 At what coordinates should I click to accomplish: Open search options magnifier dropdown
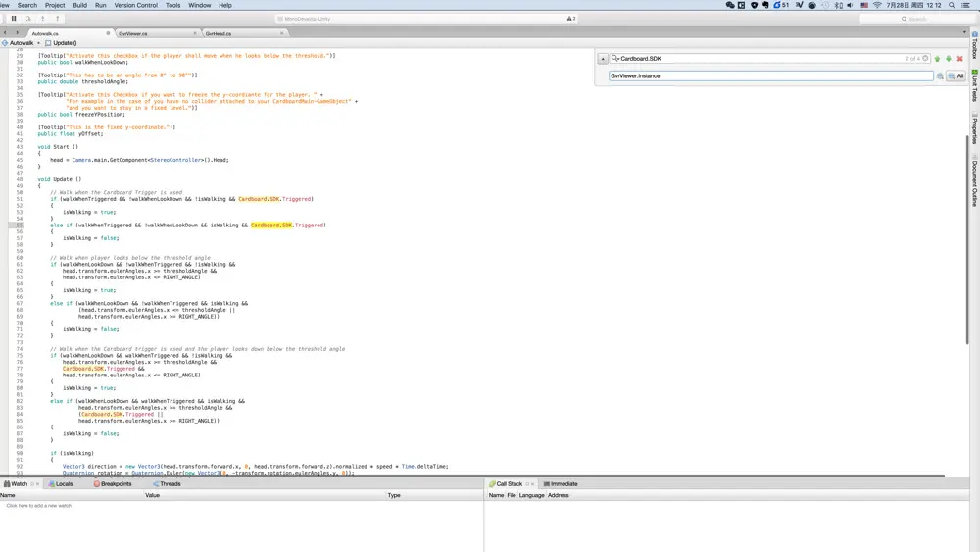pyautogui.click(x=615, y=58)
